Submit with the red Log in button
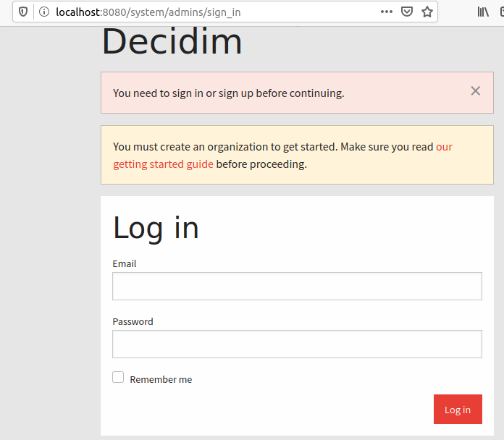The width and height of the screenshot is (504, 440). (x=458, y=409)
